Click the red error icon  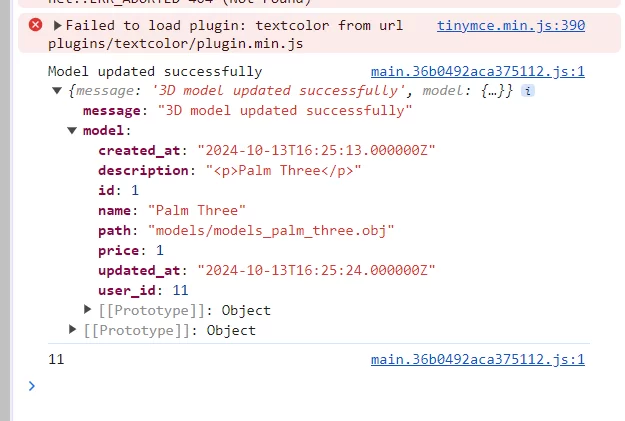tap(35, 25)
